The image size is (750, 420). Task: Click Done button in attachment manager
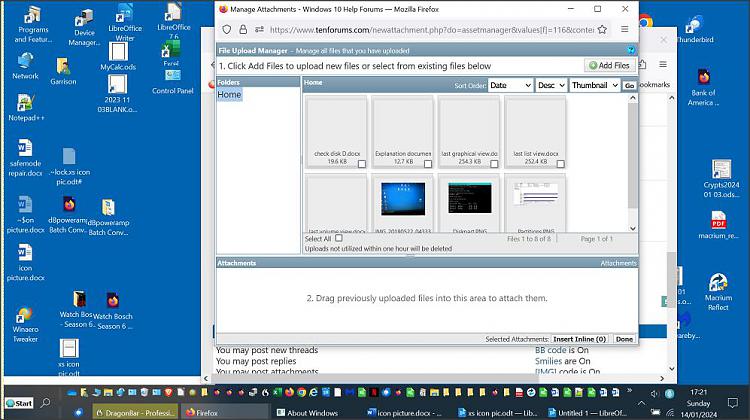point(624,339)
